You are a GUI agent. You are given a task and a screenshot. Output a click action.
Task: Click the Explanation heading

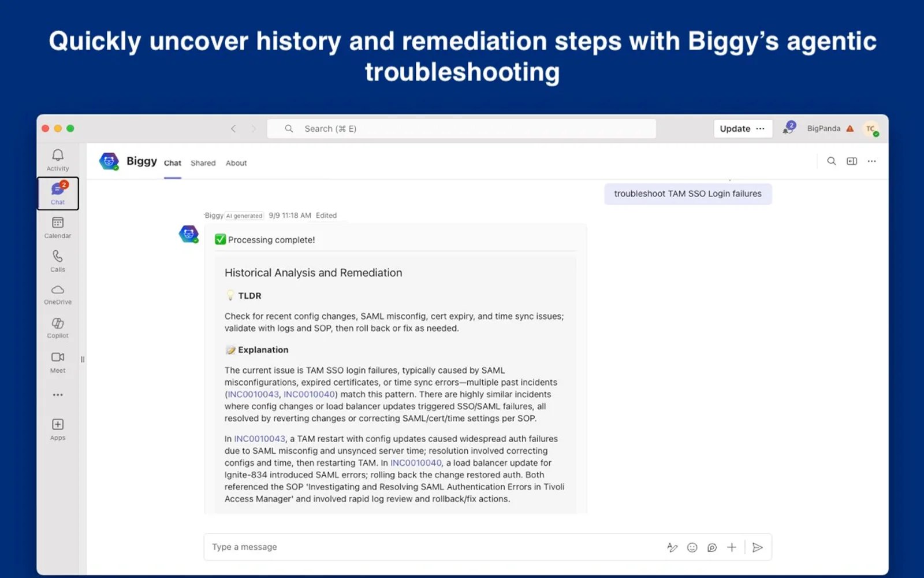(x=263, y=350)
